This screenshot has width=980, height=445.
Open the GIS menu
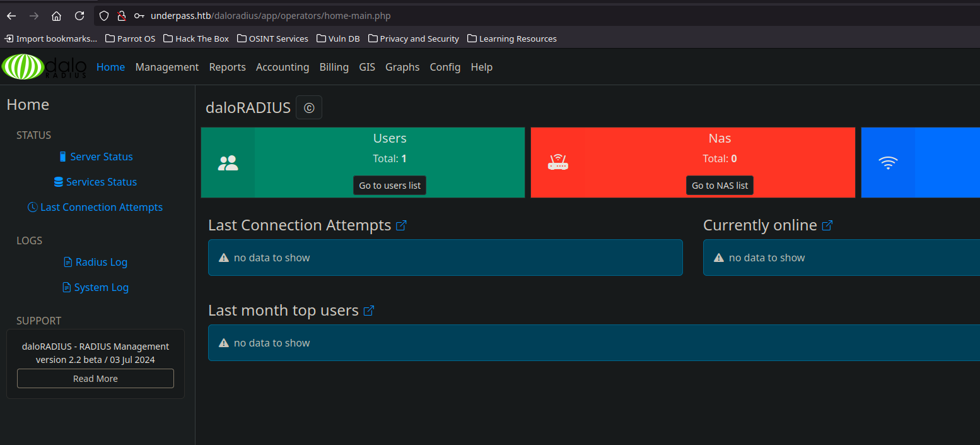(x=367, y=67)
